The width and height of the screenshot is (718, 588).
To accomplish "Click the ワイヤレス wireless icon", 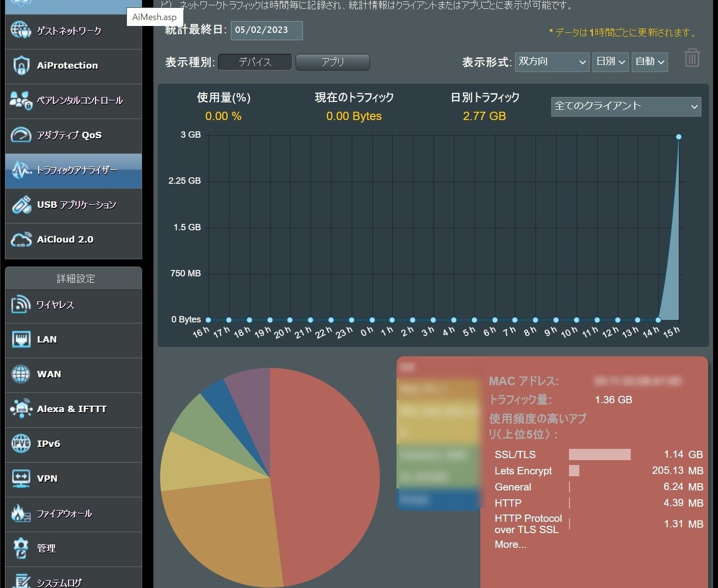I will [21, 305].
